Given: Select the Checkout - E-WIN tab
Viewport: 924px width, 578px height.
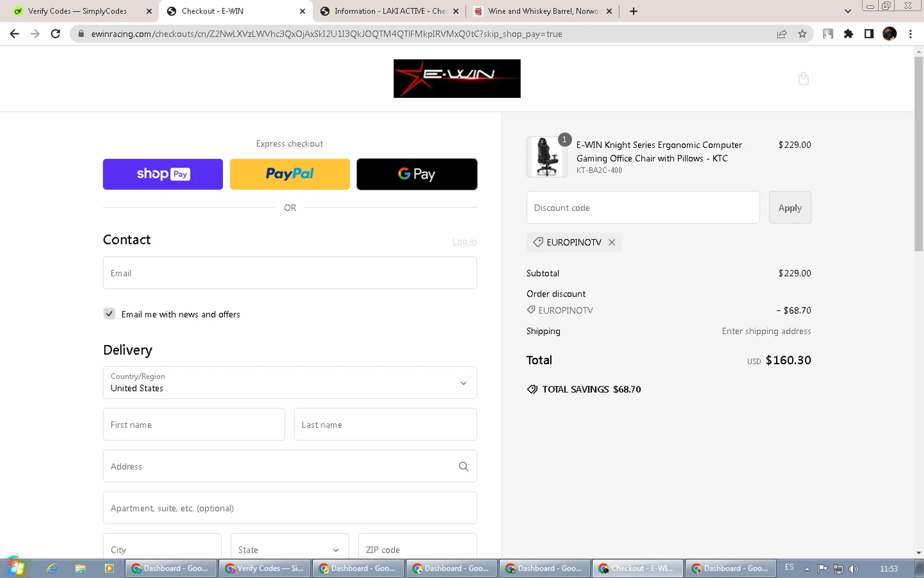Looking at the screenshot, I should 235,11.
